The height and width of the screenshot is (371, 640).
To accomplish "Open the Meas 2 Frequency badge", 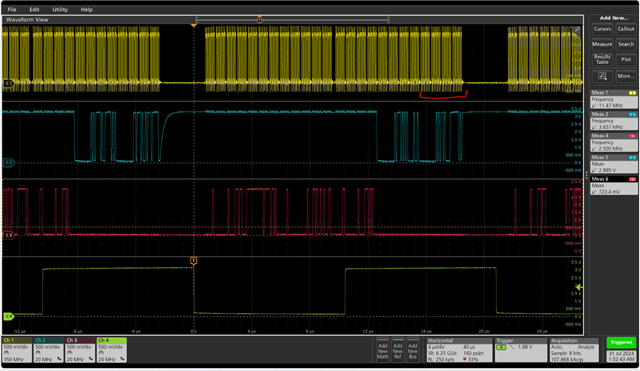I will click(x=613, y=120).
